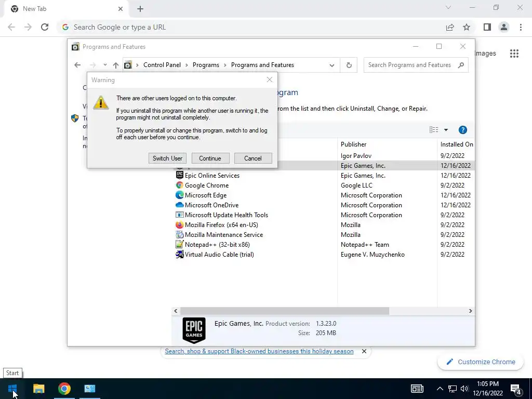The image size is (532, 399).
Task: Click Mozilla Firefox icon in list
Action: click(x=179, y=224)
